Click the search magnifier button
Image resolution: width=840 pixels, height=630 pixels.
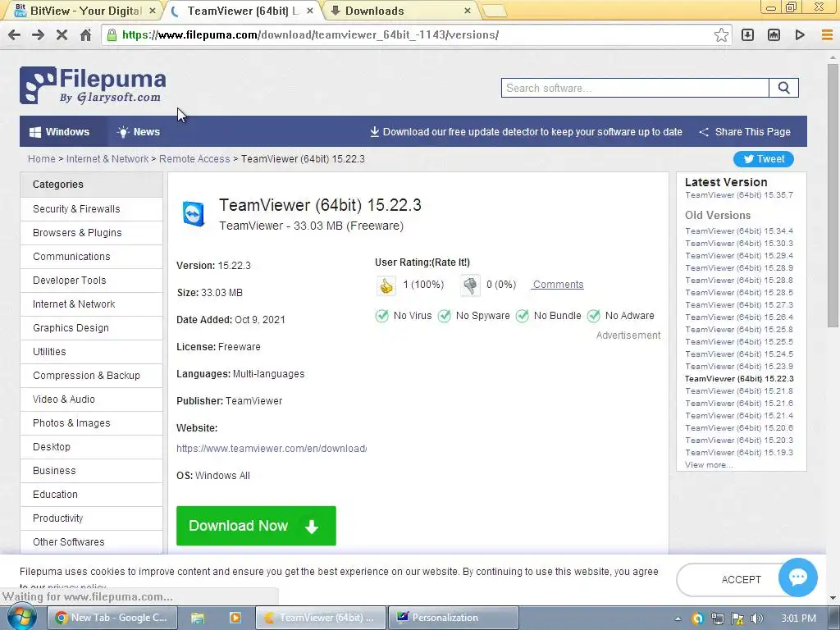[783, 88]
